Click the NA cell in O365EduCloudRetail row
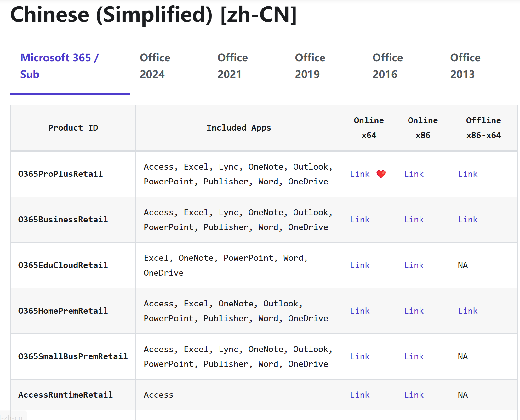The image size is (520, 420). click(484, 265)
